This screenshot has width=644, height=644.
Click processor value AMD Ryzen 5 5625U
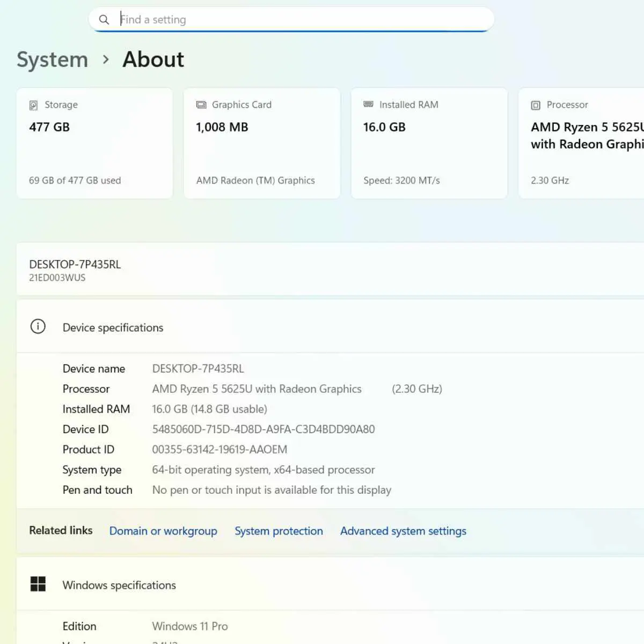pos(257,389)
